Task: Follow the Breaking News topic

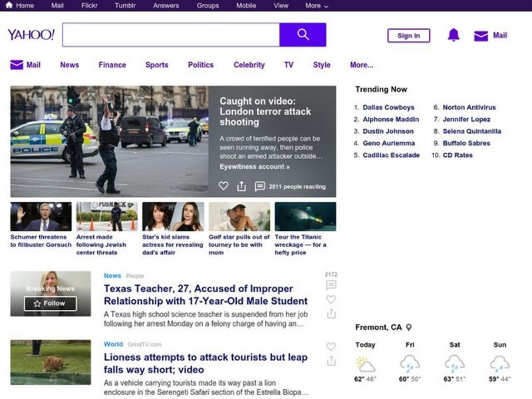Action: pos(51,303)
